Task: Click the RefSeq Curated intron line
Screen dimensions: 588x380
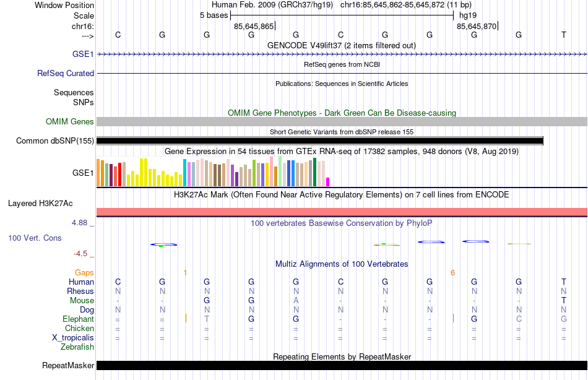Action: 342,73
